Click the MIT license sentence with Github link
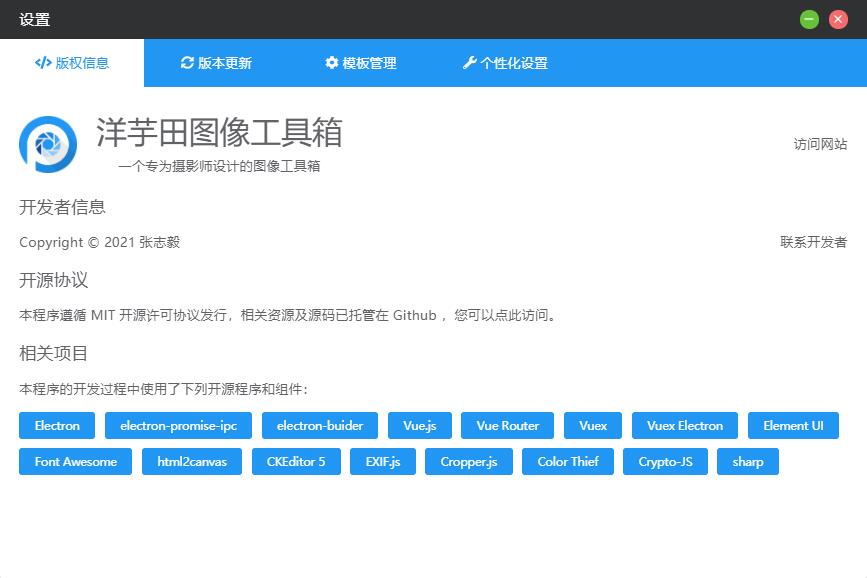Screen dimensions: 867x578 pos(288,315)
